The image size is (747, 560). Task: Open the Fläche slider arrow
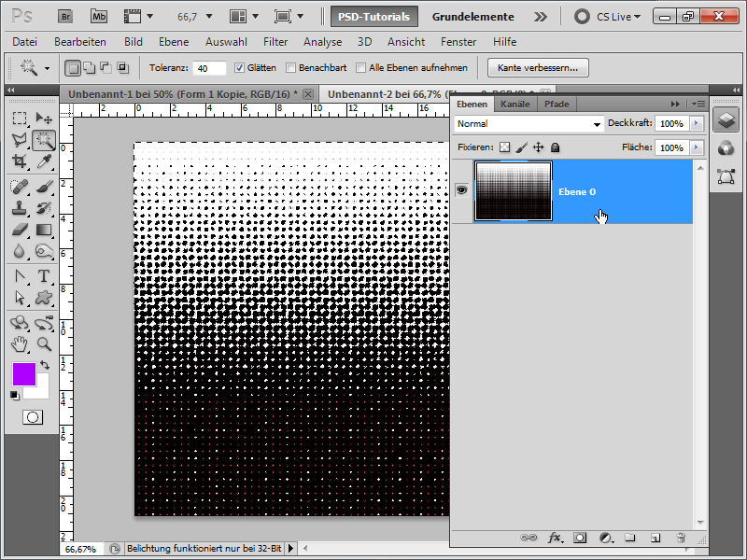pyautogui.click(x=696, y=147)
